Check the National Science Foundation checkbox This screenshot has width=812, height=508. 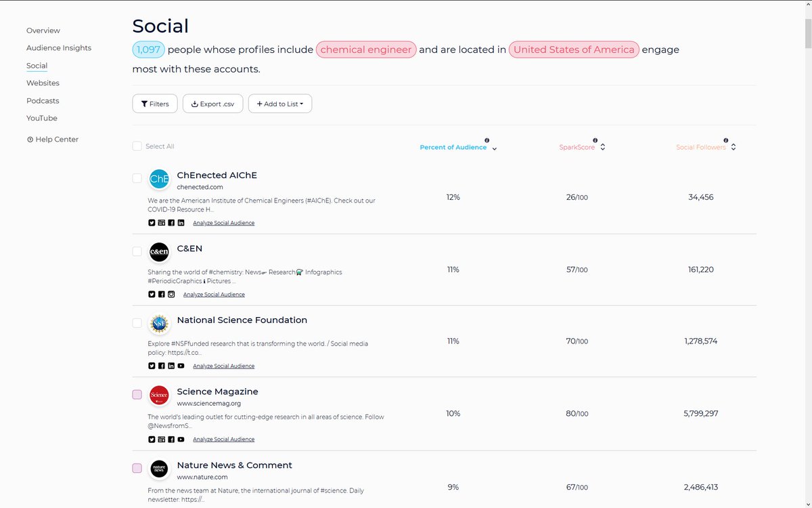(137, 323)
